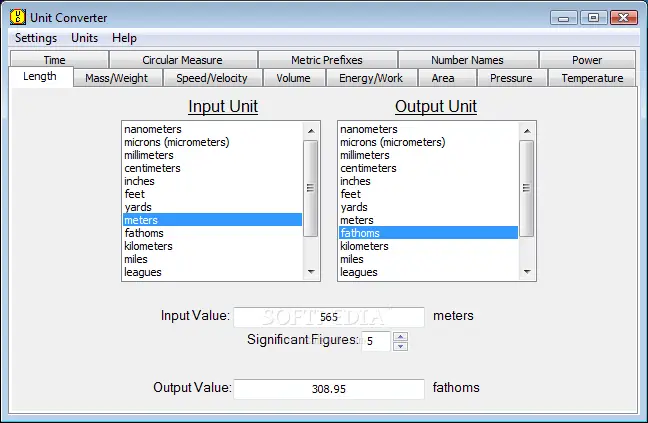Select miles in Input Unit list
The image size is (648, 423).
pos(212,259)
